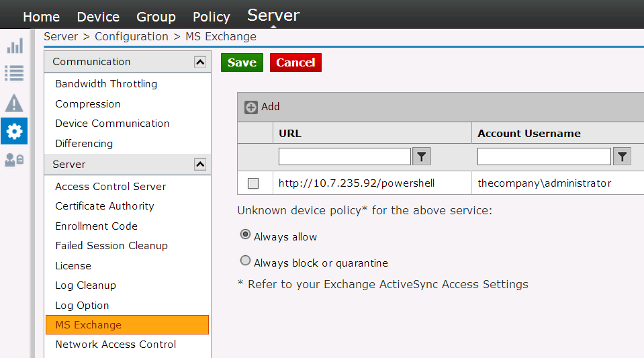Click the red Cancel button

pyautogui.click(x=295, y=62)
